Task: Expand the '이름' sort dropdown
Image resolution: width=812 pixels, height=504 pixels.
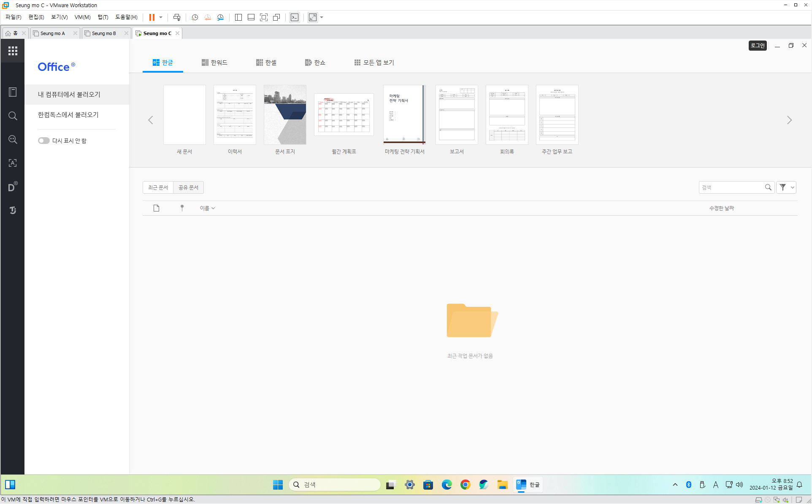Action: click(x=207, y=208)
